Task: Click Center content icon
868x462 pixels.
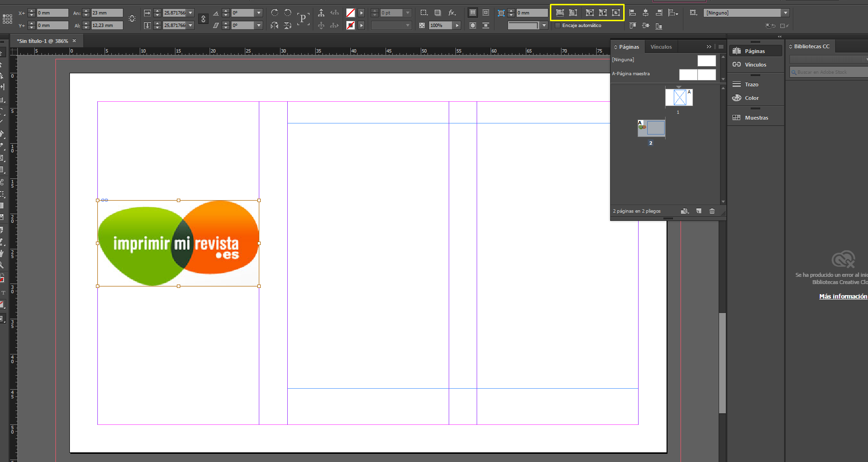Action: pyautogui.click(x=616, y=13)
